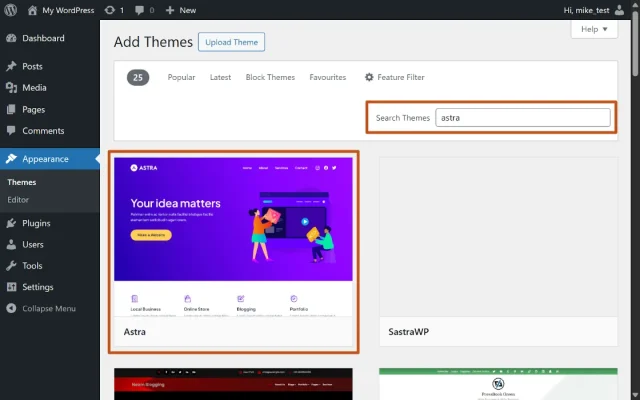Select Appearance label in sidebar
640x400 pixels.
pyautogui.click(x=45, y=159)
